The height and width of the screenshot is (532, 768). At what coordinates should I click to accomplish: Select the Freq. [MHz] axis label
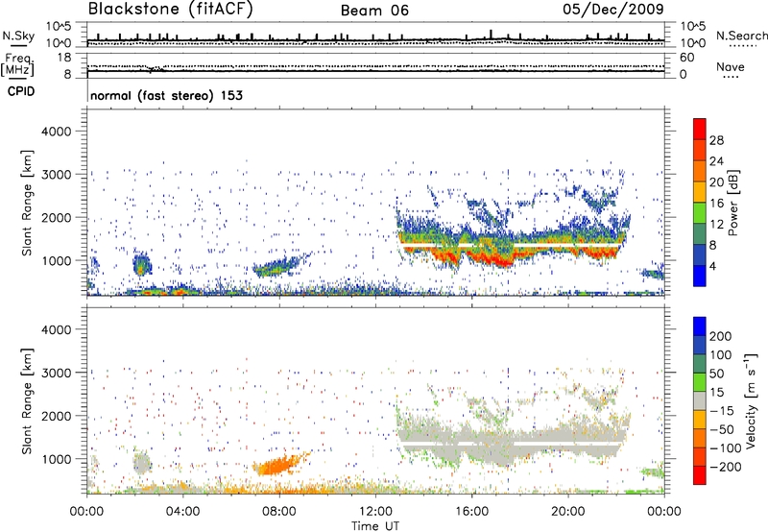click(x=17, y=65)
